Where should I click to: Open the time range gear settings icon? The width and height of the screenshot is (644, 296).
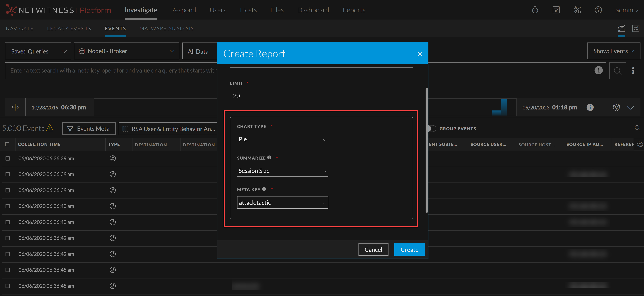(x=616, y=107)
